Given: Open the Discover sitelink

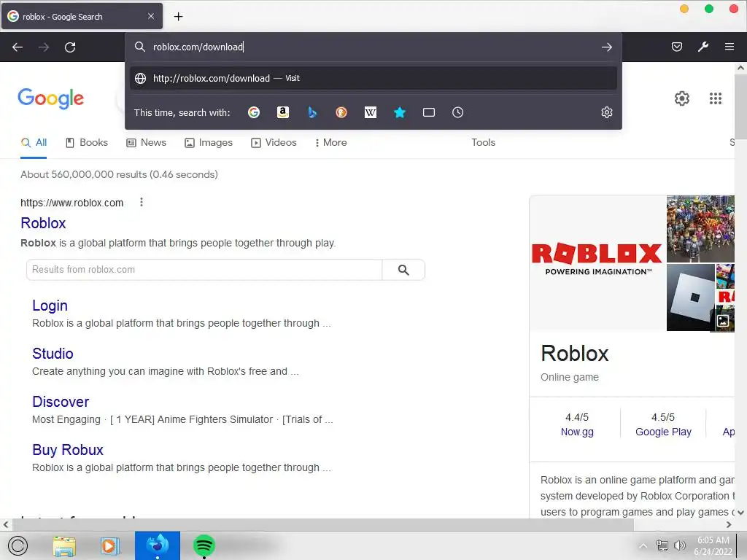Looking at the screenshot, I should [x=61, y=402].
